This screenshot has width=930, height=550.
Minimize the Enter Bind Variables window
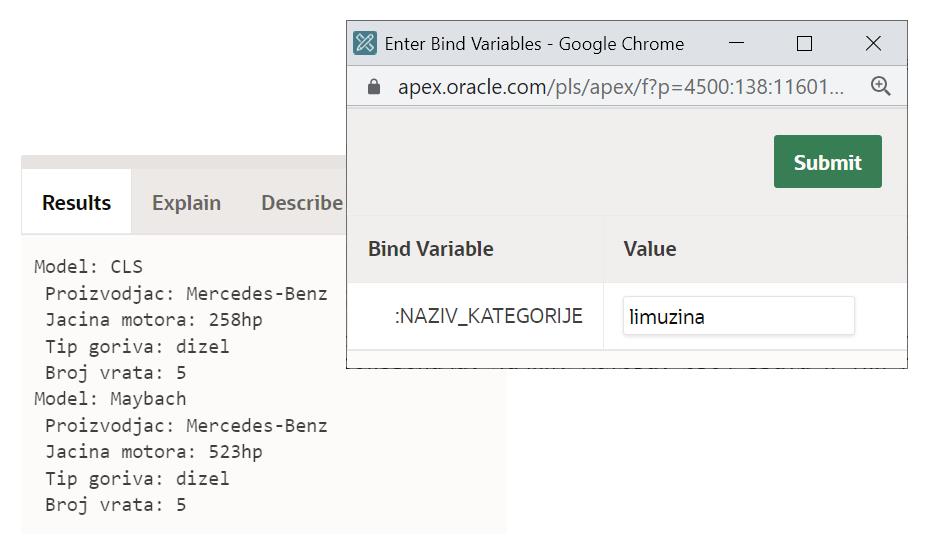coord(737,44)
